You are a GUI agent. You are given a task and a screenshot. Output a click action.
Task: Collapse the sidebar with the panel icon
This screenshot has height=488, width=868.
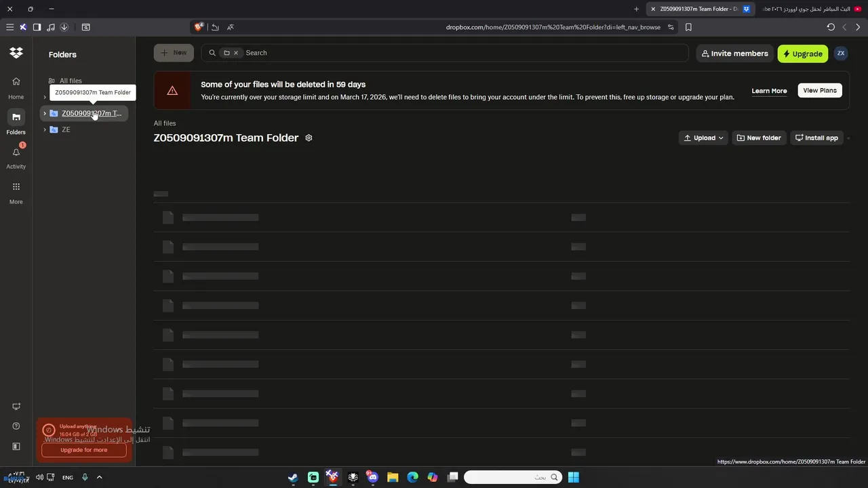[x=16, y=447]
